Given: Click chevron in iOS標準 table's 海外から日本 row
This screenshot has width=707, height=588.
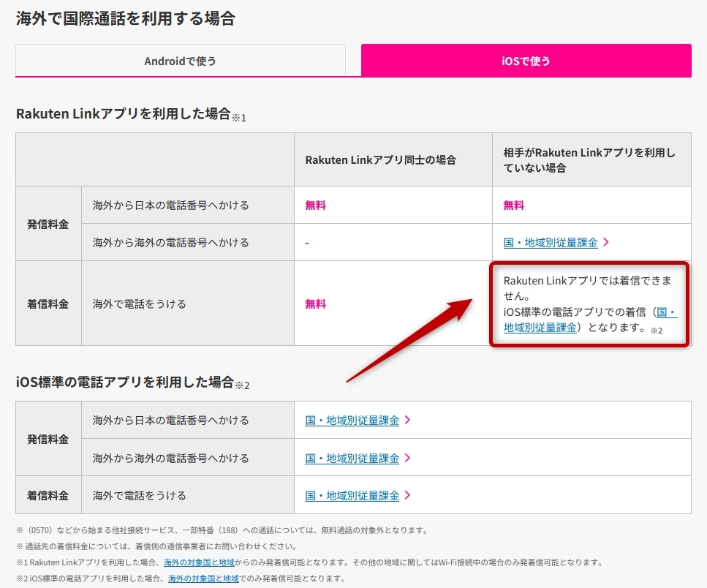Looking at the screenshot, I should (x=407, y=420).
